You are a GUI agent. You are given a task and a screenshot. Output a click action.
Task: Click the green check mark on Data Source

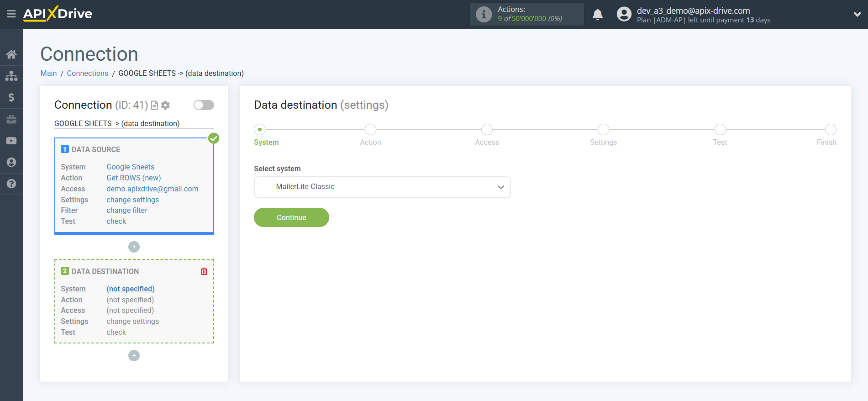[x=214, y=138]
